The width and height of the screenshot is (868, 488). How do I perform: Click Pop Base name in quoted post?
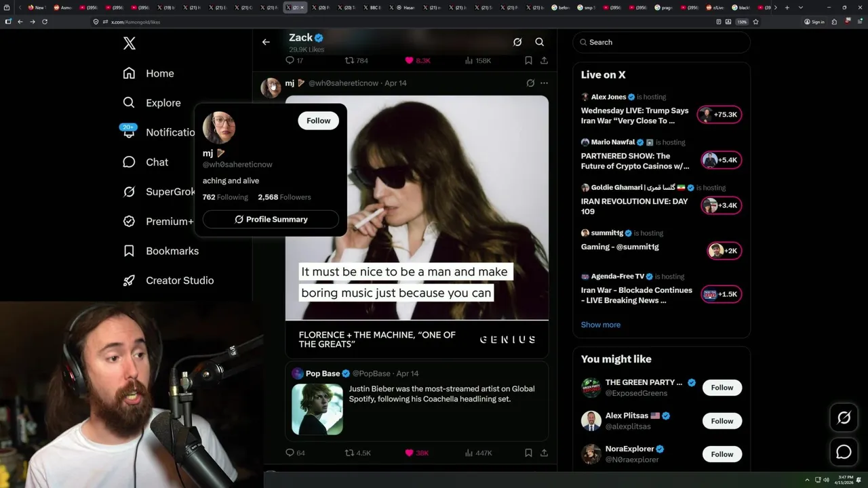point(323,373)
